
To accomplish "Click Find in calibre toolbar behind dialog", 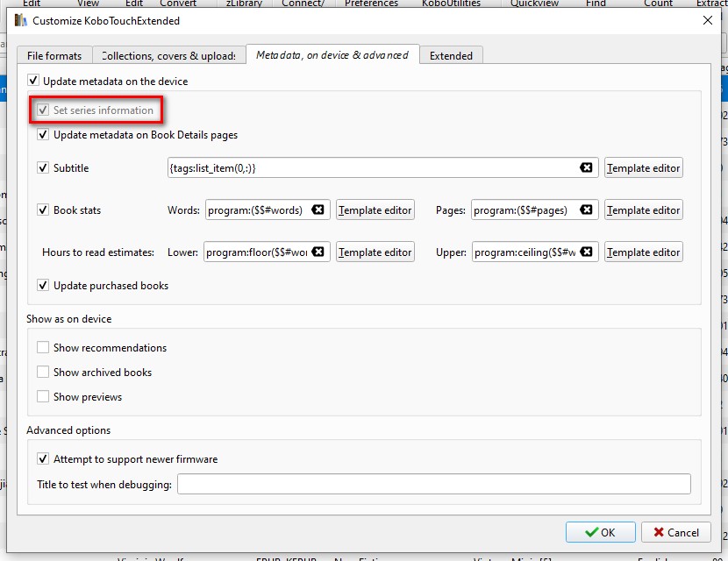I will click(x=596, y=4).
